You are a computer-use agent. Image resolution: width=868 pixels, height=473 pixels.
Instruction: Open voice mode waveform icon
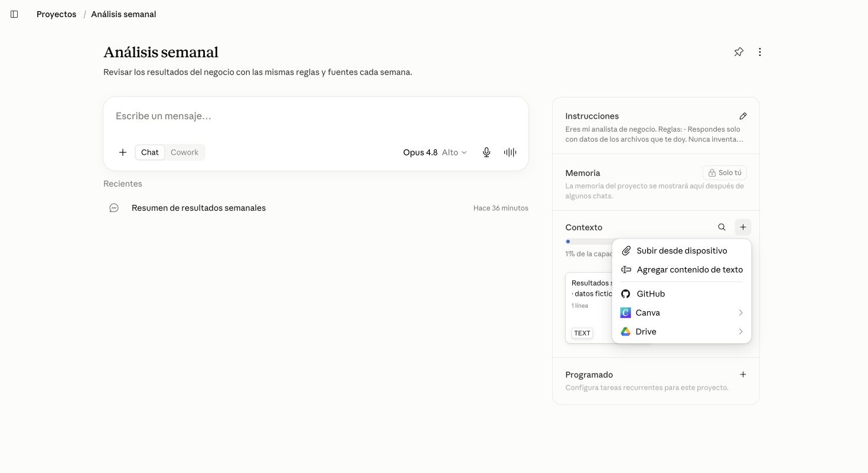tap(510, 152)
